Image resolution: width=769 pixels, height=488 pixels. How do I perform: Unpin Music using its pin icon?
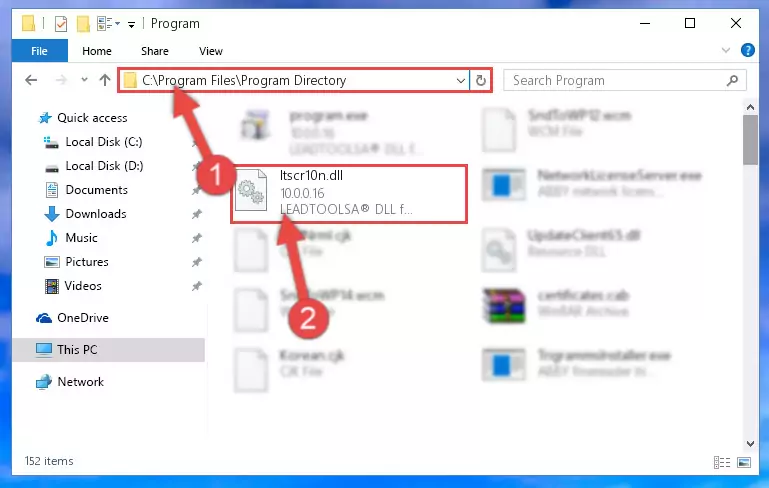[x=197, y=238]
